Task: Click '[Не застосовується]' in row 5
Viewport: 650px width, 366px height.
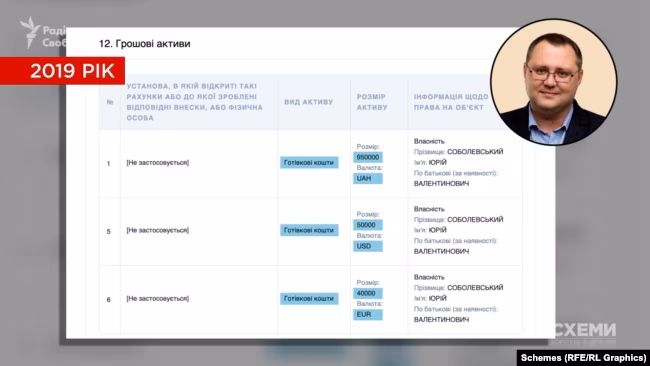Action: click(x=158, y=230)
